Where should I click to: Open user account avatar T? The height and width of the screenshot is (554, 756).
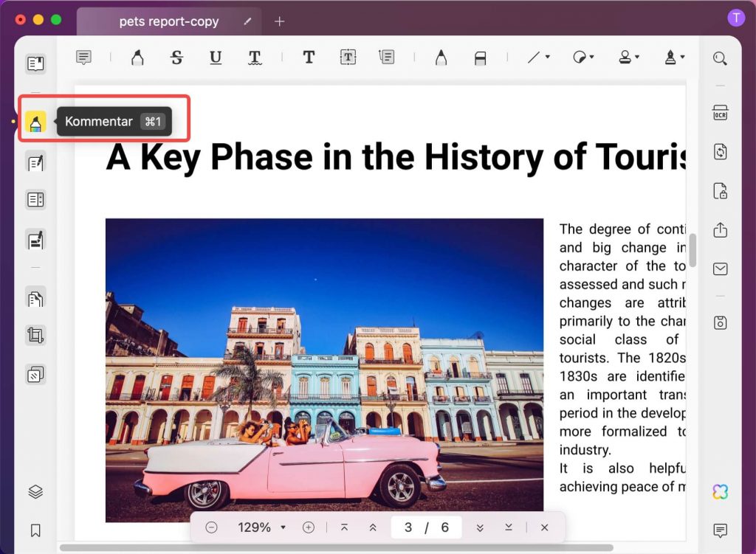tap(736, 18)
